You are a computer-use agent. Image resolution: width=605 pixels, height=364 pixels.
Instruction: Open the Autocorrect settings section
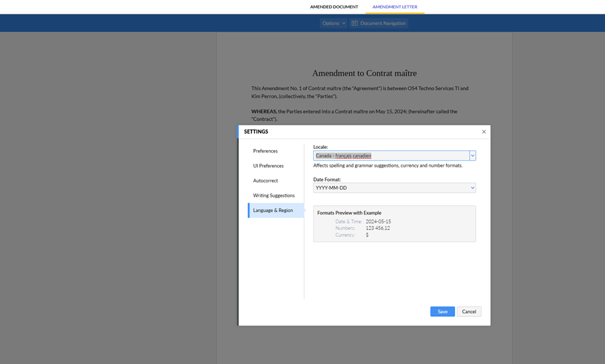(x=266, y=181)
